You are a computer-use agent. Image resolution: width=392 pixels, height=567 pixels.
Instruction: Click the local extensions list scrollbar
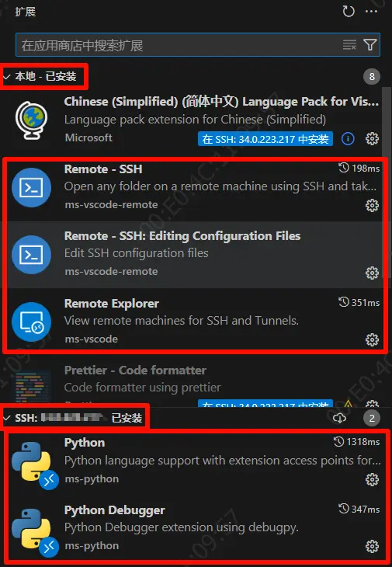(x=387, y=181)
